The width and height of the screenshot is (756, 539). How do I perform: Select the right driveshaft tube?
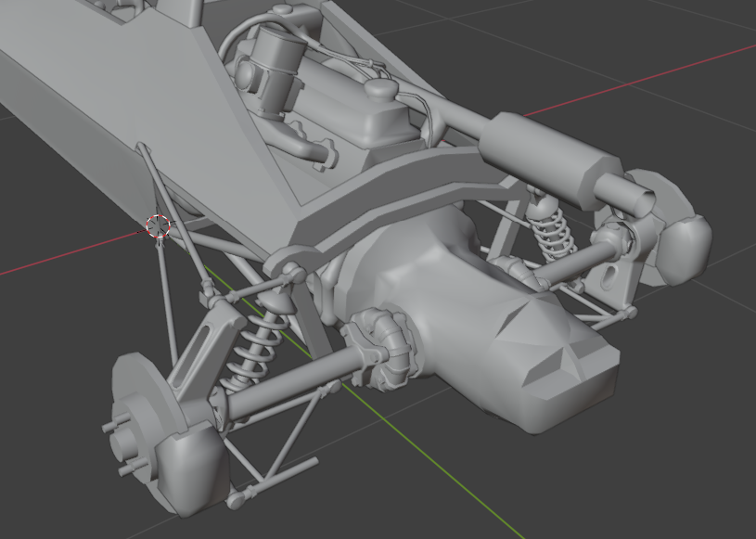576,263
